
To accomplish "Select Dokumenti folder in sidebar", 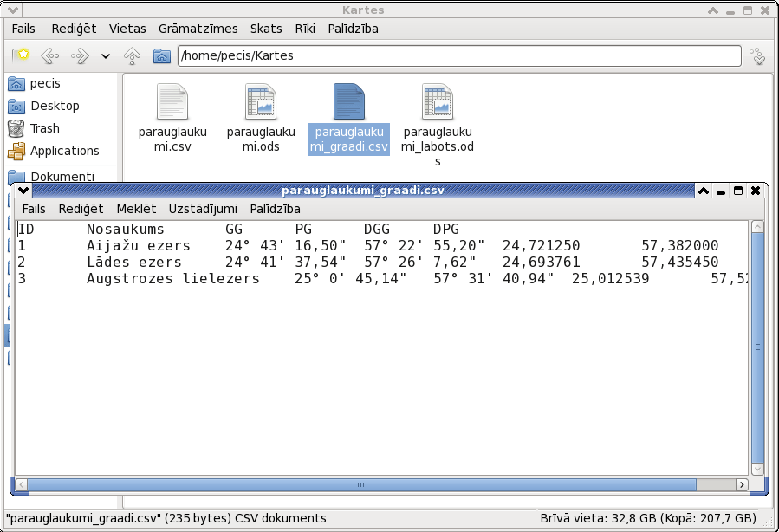I will pyautogui.click(x=52, y=177).
